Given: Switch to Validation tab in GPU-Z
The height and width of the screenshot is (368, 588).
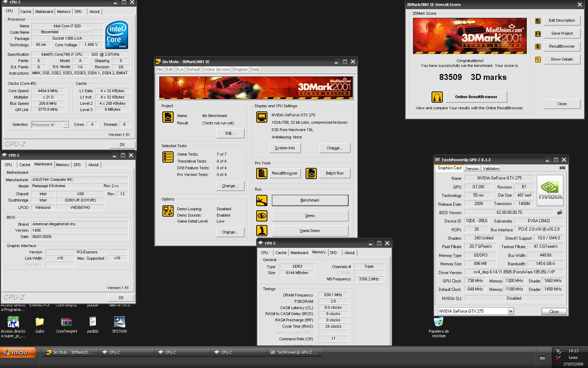Looking at the screenshot, I should 491,169.
